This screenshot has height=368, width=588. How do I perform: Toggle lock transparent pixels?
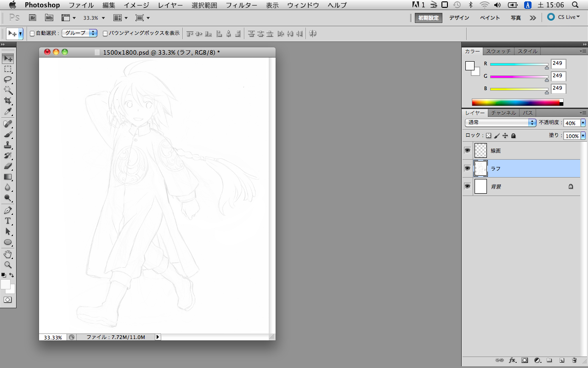(488, 136)
